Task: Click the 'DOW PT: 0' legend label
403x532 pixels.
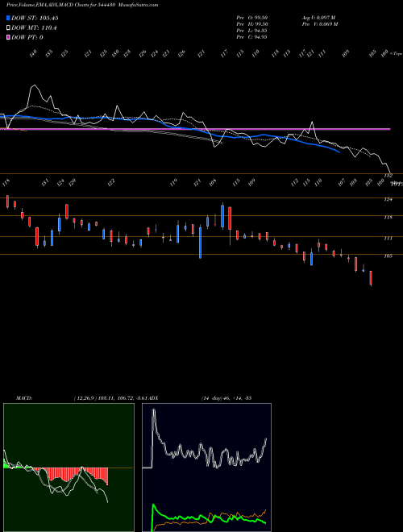Action: click(27, 37)
